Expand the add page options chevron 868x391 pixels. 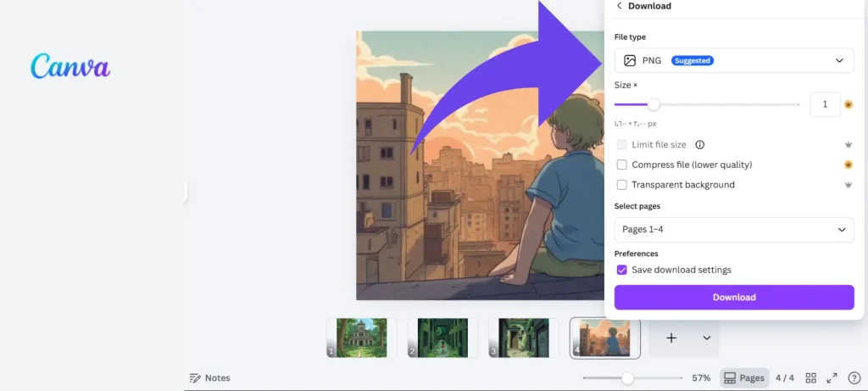[x=706, y=338]
